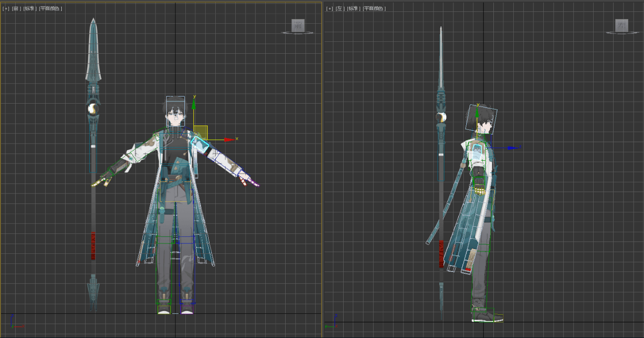Open the [左] view label menu
Image resolution: width=644 pixels, height=338 pixels.
pos(340,9)
